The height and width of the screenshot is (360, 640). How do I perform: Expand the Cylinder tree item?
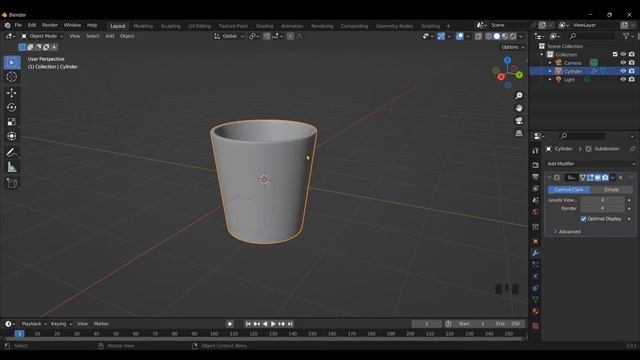point(550,71)
